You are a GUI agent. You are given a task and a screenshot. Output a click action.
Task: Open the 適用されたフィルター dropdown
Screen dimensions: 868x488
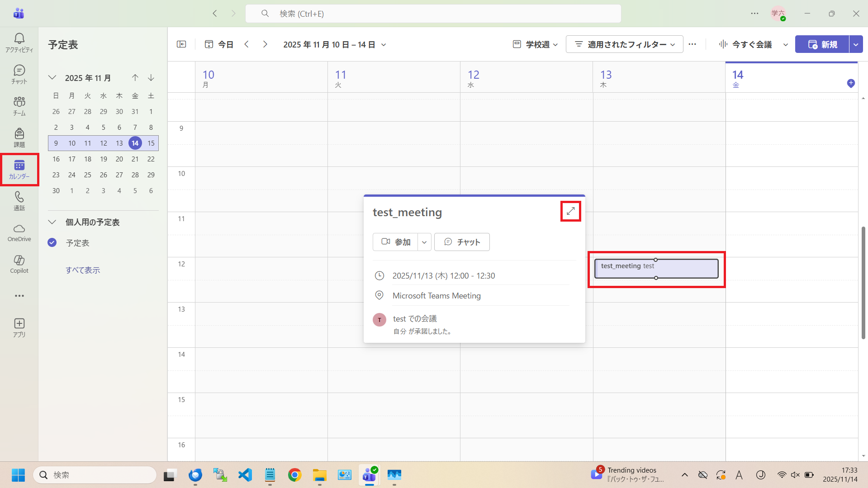[624, 44]
